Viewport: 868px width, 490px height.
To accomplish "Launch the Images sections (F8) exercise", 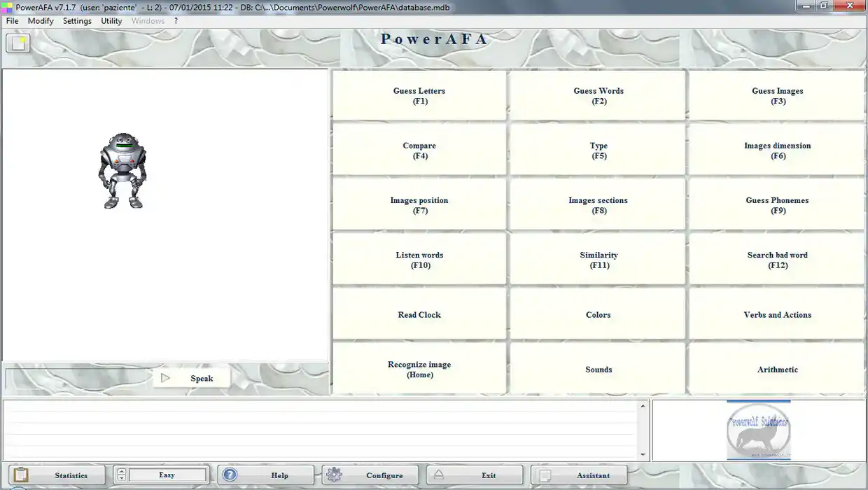I will pyautogui.click(x=598, y=205).
